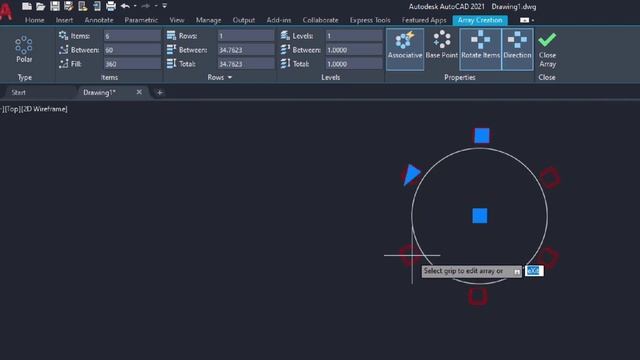Click the Rows Total distance field
Image resolution: width=640 pixels, height=360 pixels.
pos(246,64)
